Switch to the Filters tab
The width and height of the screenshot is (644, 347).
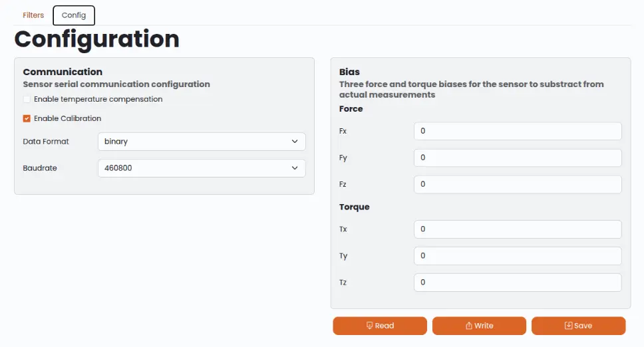point(33,15)
